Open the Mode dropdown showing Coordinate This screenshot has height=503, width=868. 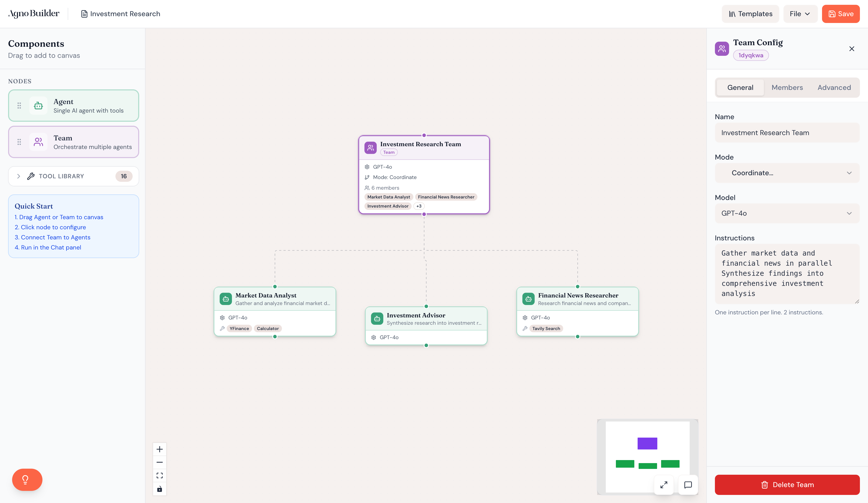tap(787, 173)
